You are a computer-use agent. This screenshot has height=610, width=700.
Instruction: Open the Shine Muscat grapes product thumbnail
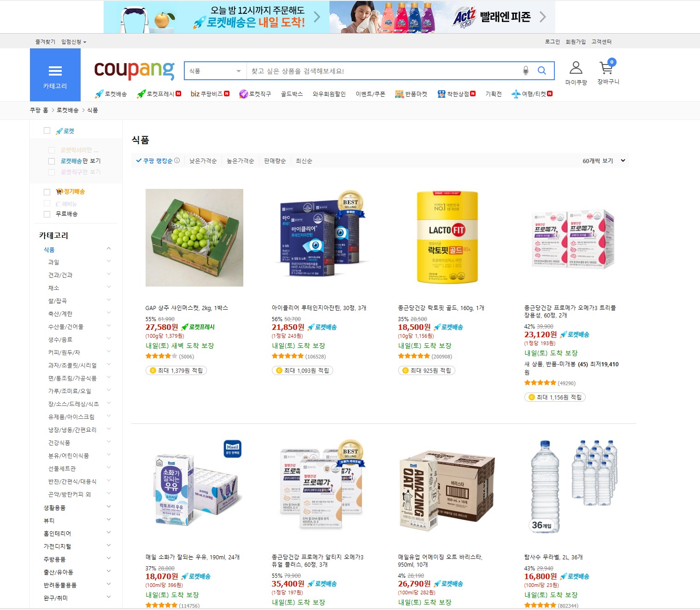194,238
